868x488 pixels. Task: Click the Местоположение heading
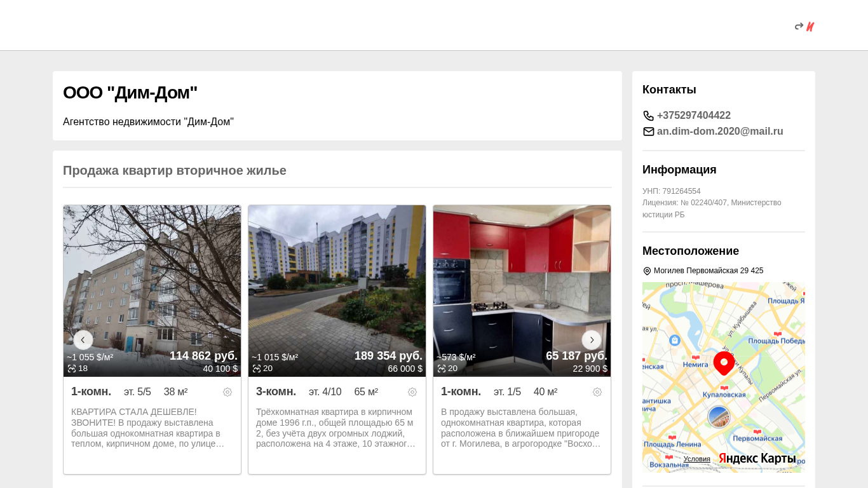point(691,251)
